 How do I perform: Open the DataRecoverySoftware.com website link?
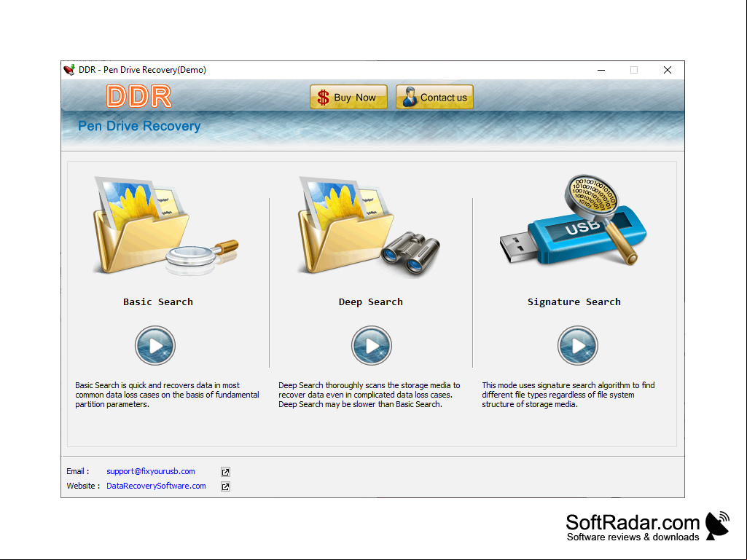pos(156,486)
